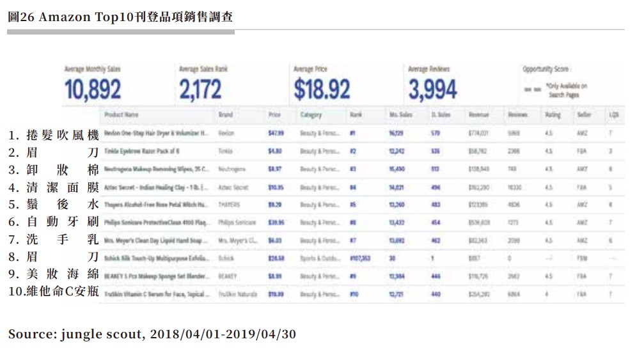Click the title '圖26 Amazon Top10刊登品項銷售調查'
Image resolution: width=644 pixels, height=353 pixels.
(120, 17)
